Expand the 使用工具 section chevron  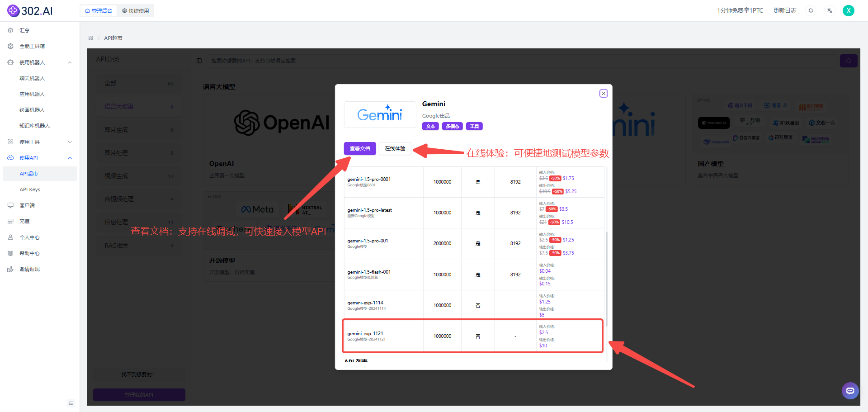coord(70,142)
